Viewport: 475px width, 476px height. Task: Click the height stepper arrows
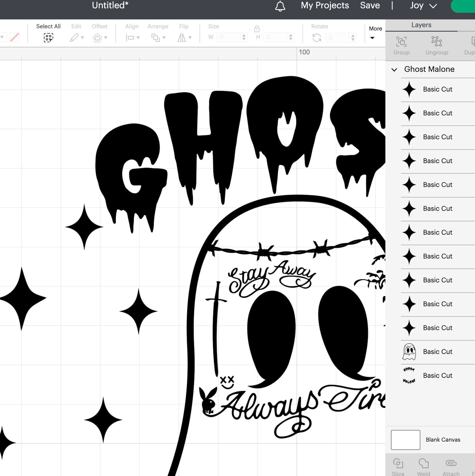pos(291,37)
